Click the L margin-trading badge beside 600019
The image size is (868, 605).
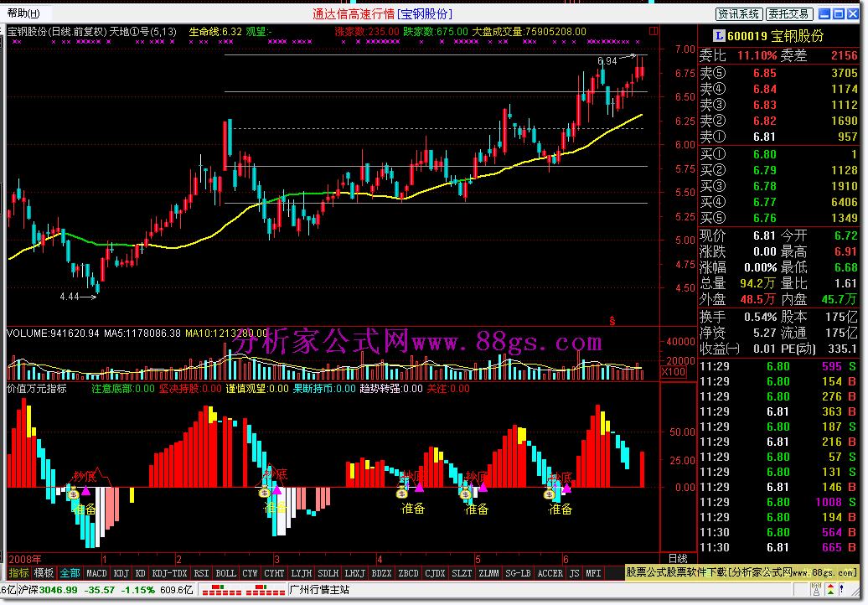(x=719, y=36)
